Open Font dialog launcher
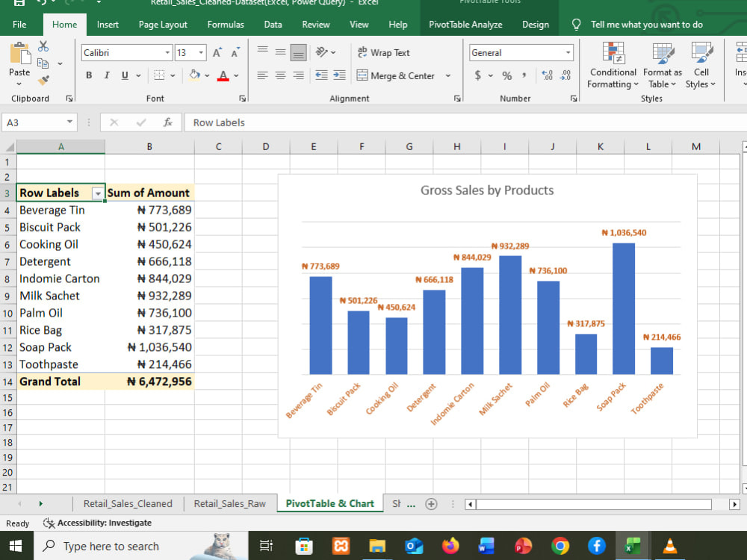The image size is (747, 560). coord(243,99)
